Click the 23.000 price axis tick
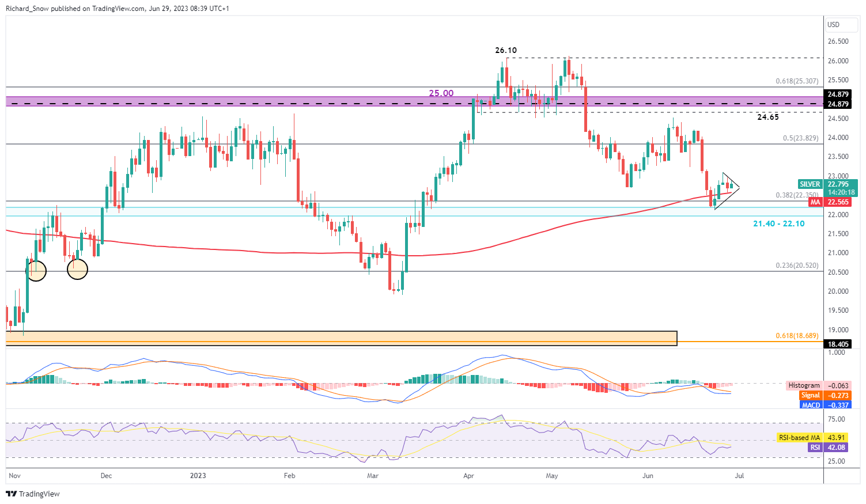Viewport: 866px width, 504px height. 838,176
